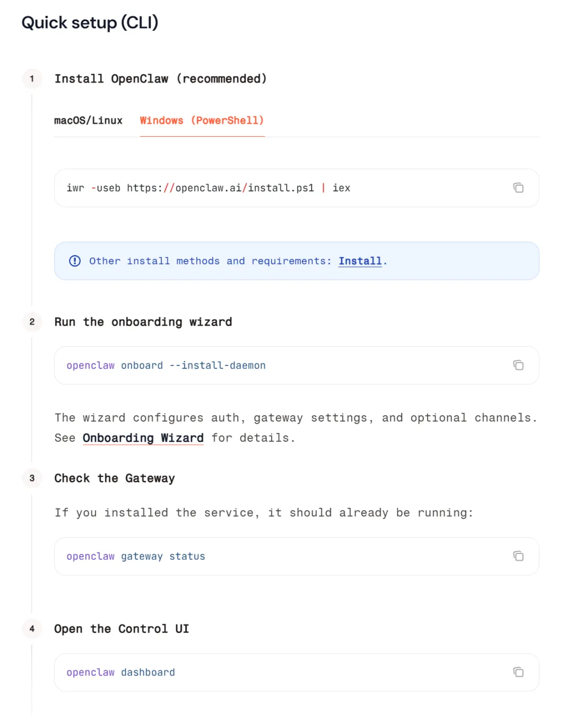Click the step 3 number badge
This screenshot has width=573, height=728.
pyautogui.click(x=32, y=478)
